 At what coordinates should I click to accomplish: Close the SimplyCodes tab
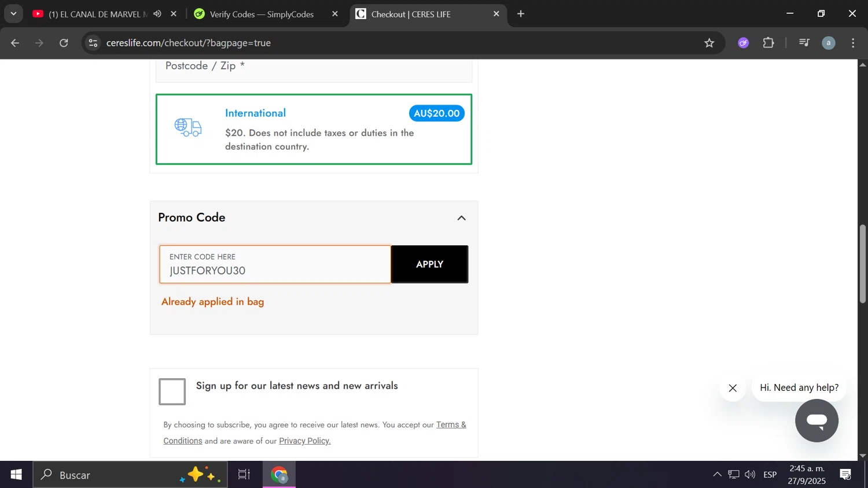334,14
